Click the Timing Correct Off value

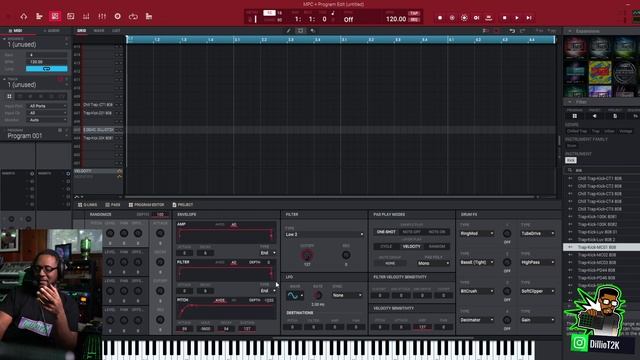coord(348,20)
